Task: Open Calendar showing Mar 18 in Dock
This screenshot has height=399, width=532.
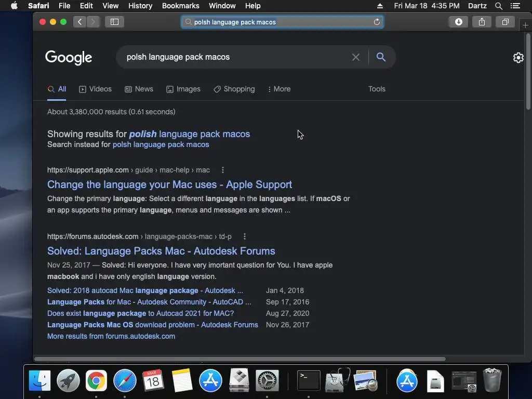Action: pyautogui.click(x=153, y=380)
